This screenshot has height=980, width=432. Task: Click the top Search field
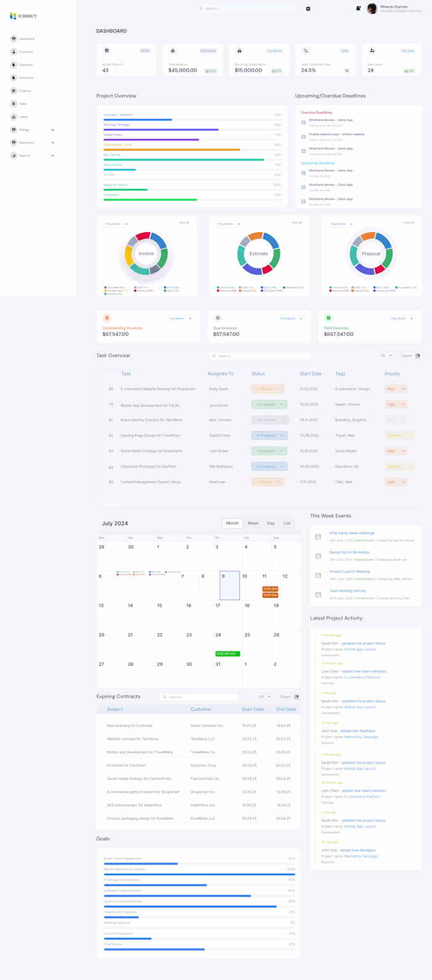tap(246, 9)
